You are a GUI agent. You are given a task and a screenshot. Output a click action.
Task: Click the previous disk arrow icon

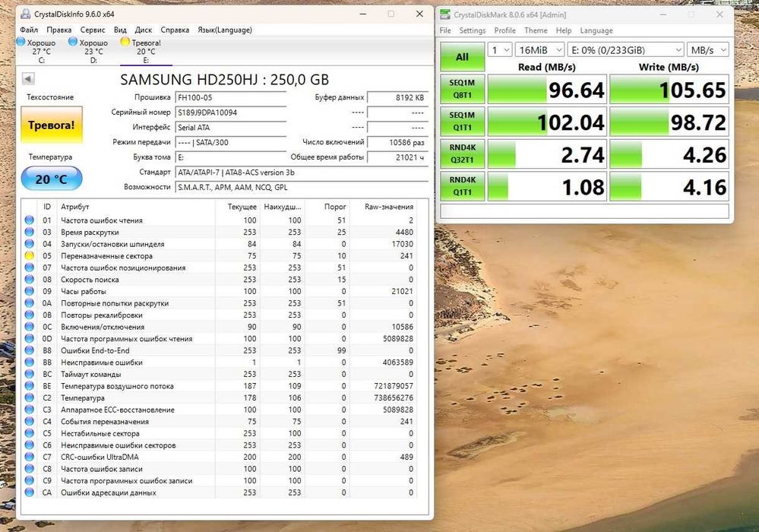28,79
